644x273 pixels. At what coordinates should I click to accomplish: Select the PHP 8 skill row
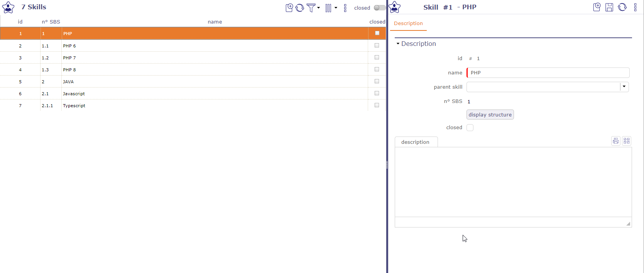point(193,69)
